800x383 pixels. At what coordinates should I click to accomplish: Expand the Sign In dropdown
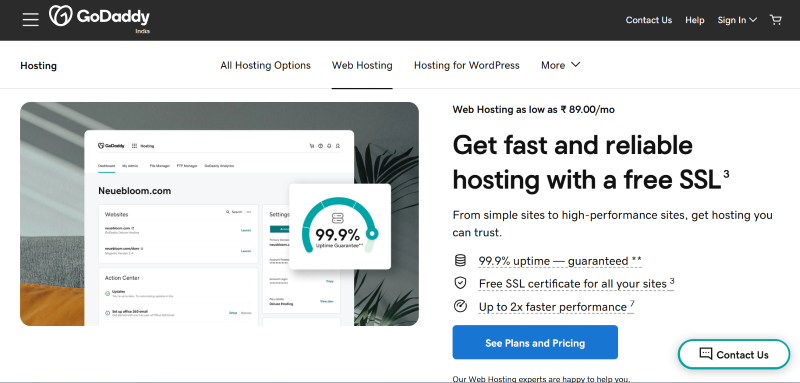(737, 20)
